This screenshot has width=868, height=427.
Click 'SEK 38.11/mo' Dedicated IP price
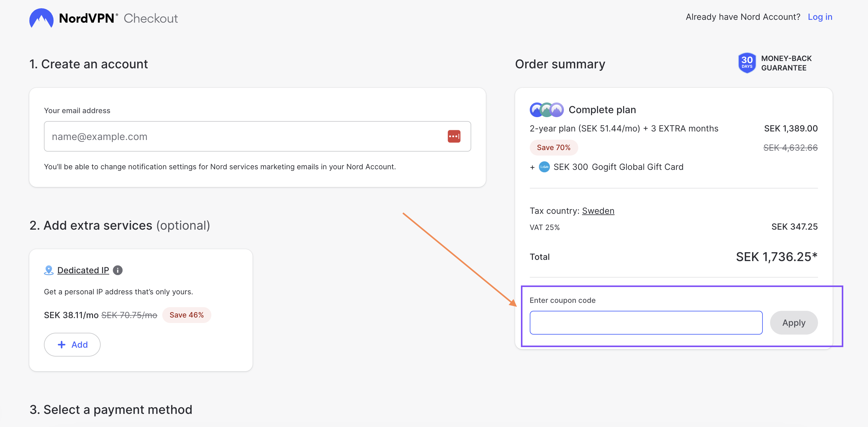tap(71, 315)
